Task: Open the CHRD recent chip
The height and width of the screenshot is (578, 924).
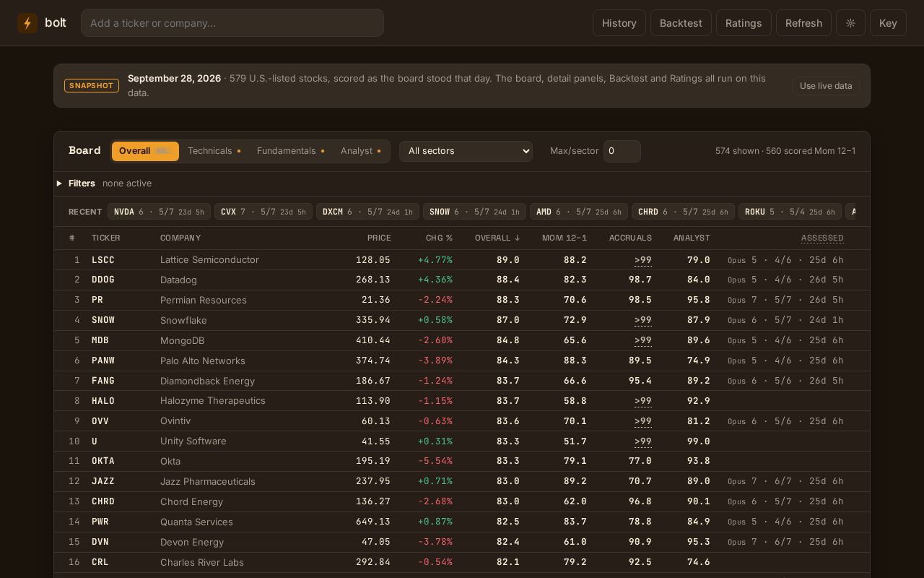Action: click(683, 212)
